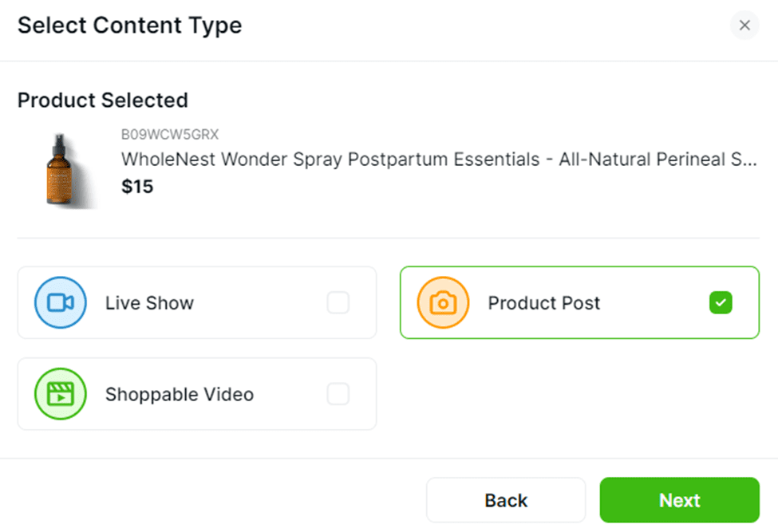Pick the Shoppable Video label text
The height and width of the screenshot is (532, 778).
[x=180, y=395]
